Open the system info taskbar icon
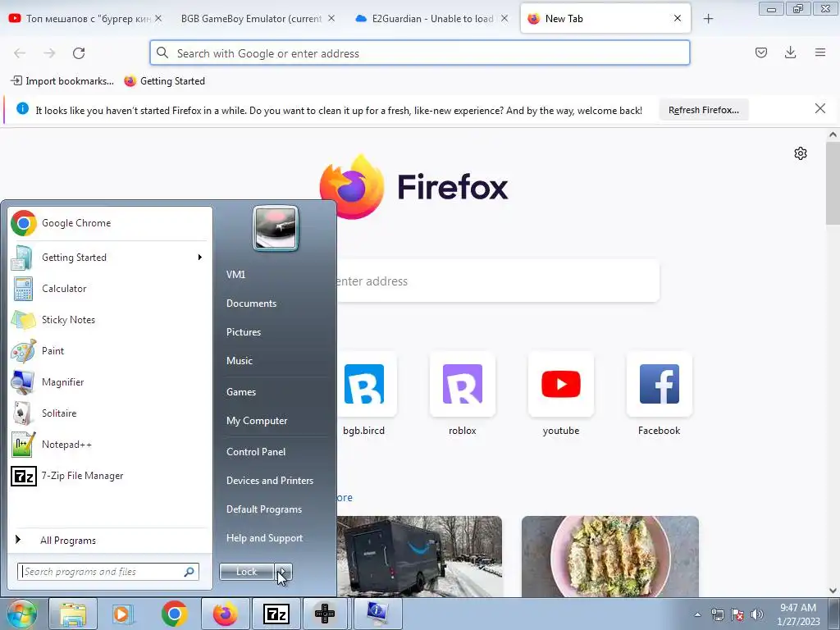 pos(377,614)
